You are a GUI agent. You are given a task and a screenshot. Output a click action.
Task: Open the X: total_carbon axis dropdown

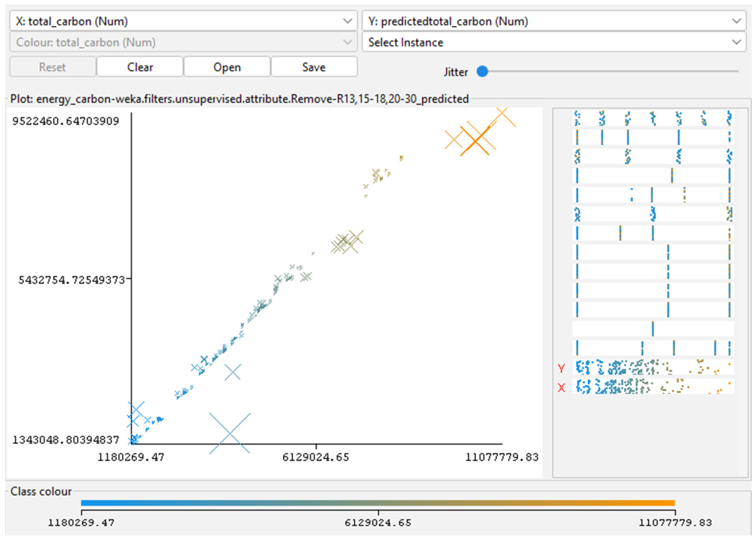click(183, 21)
